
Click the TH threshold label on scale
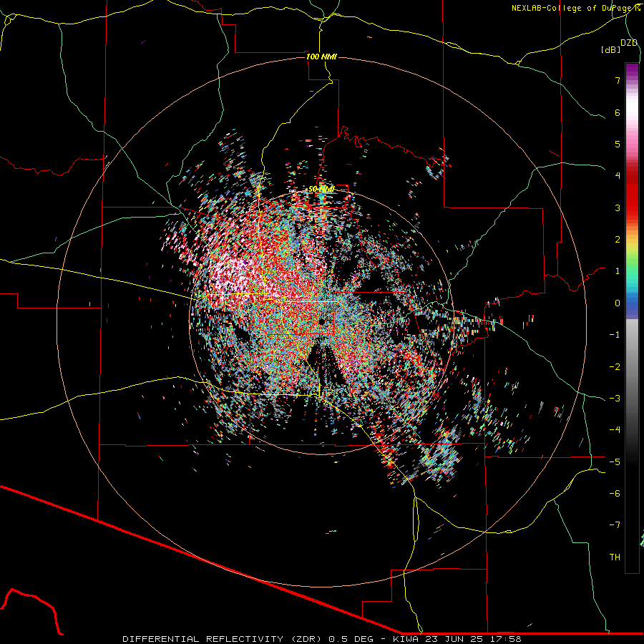tap(615, 557)
